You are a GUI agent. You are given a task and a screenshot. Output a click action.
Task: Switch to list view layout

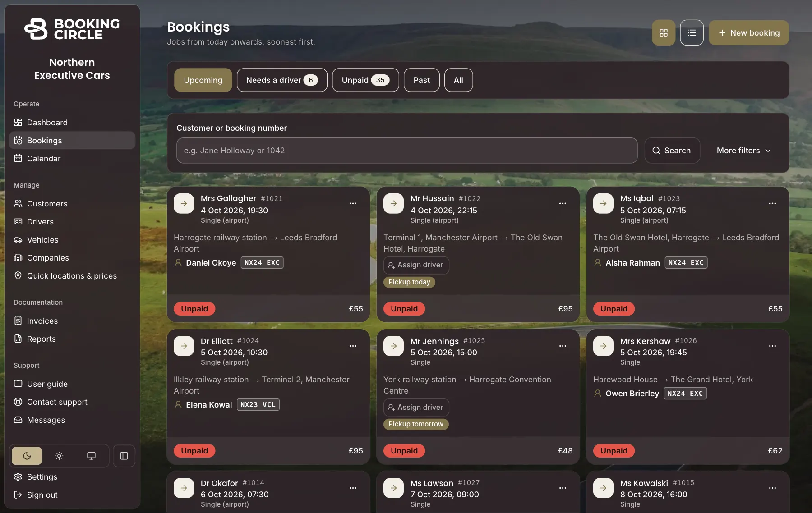click(692, 32)
